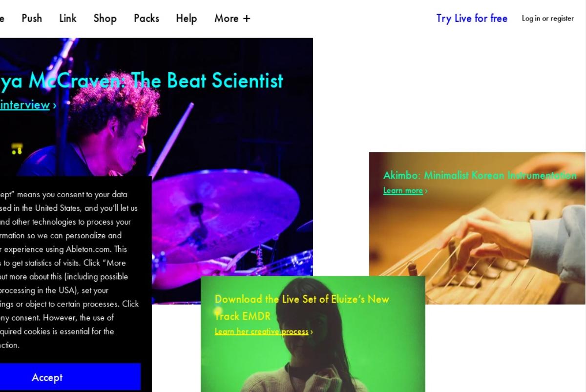Expand the More + menu
586x392 pixels.
click(232, 18)
